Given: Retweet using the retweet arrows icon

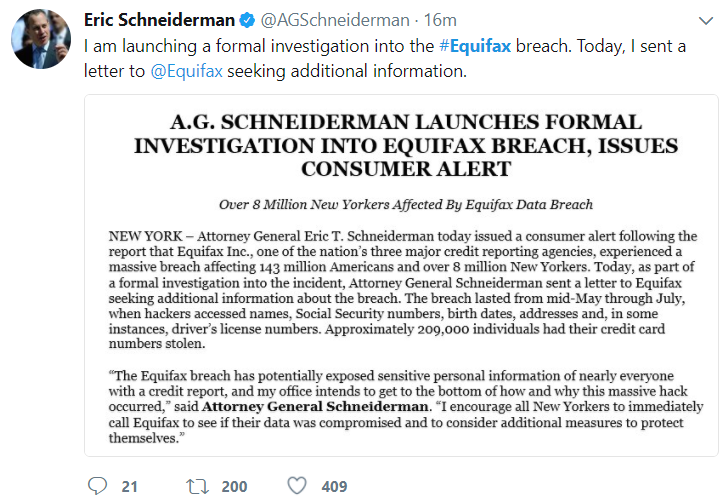Looking at the screenshot, I should [x=197, y=486].
